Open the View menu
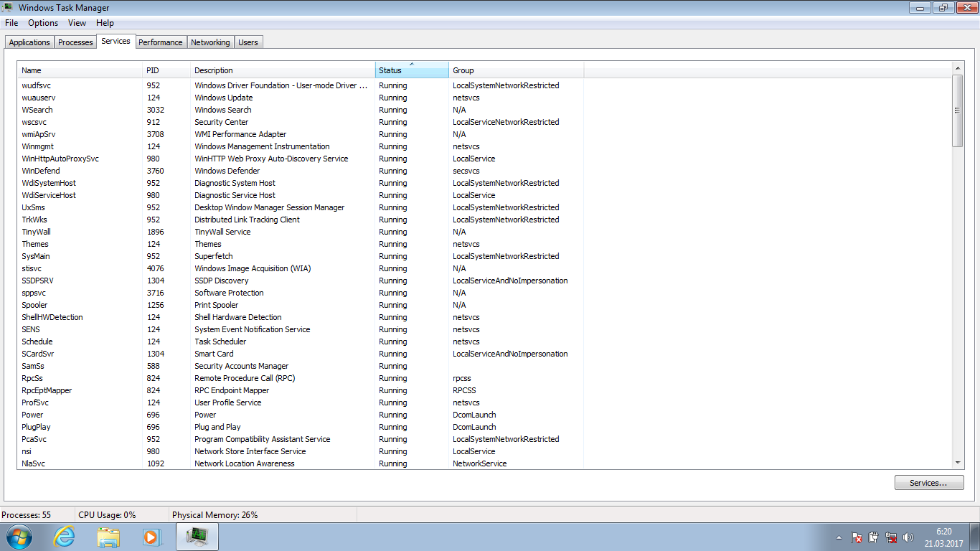Viewport: 980px width, 551px height. coord(77,23)
